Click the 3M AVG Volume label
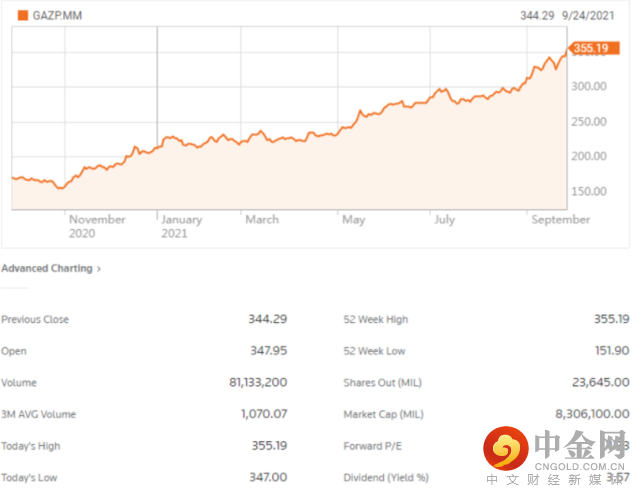 click(38, 414)
